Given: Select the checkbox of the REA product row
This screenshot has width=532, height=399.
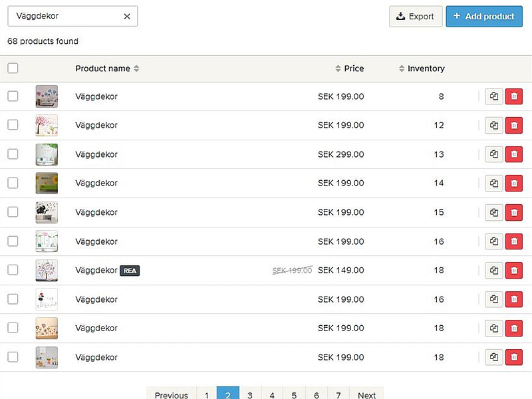Looking at the screenshot, I should coord(13,270).
